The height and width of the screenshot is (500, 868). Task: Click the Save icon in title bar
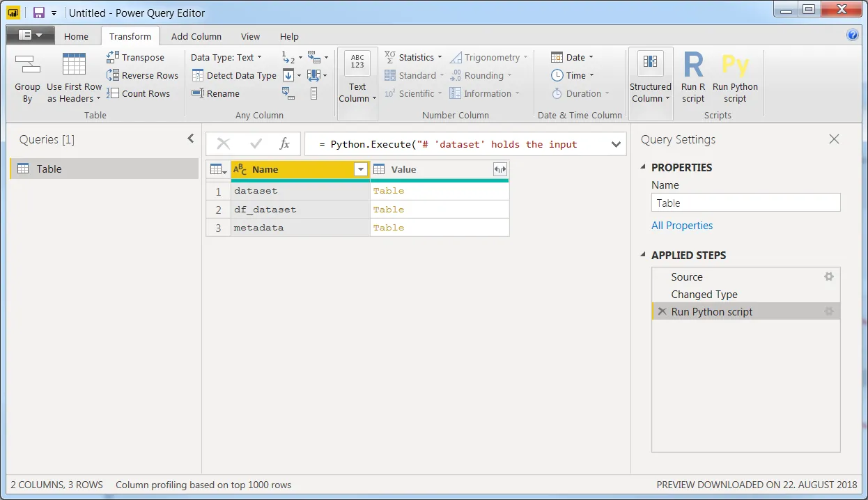pyautogui.click(x=39, y=13)
